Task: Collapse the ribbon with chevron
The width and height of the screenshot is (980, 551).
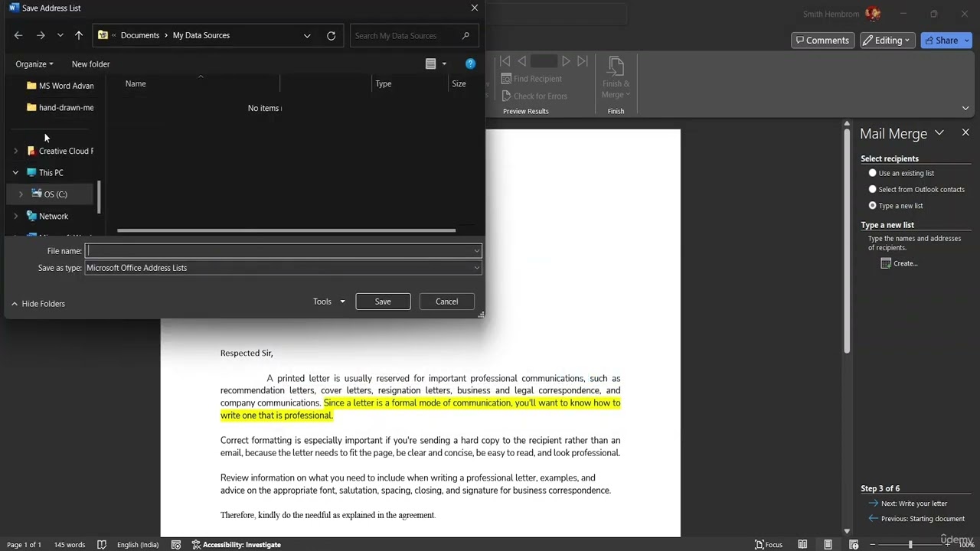Action: 965,108
